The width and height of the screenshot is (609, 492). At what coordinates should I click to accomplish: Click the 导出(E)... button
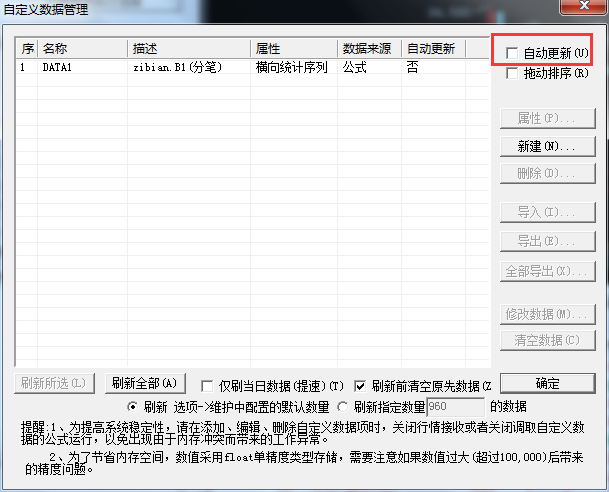pos(548,242)
